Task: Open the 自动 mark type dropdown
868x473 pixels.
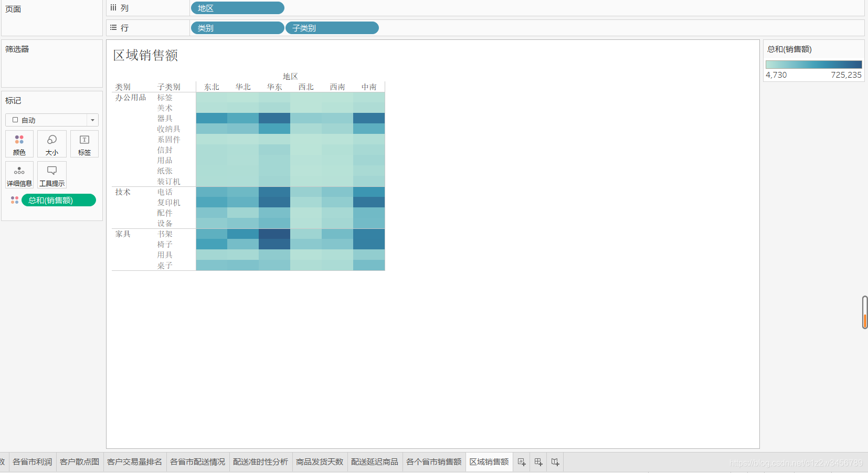Action: [52, 120]
